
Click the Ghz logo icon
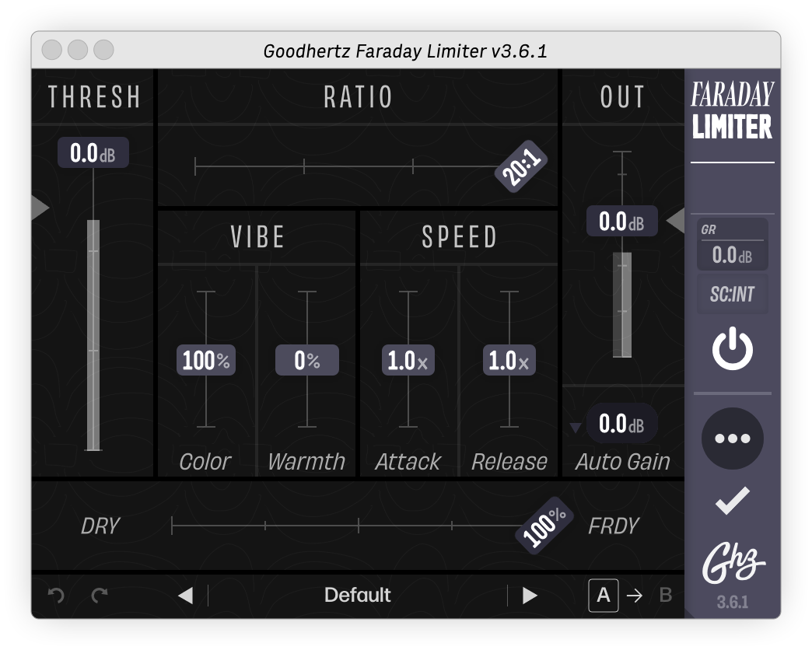coord(733,563)
